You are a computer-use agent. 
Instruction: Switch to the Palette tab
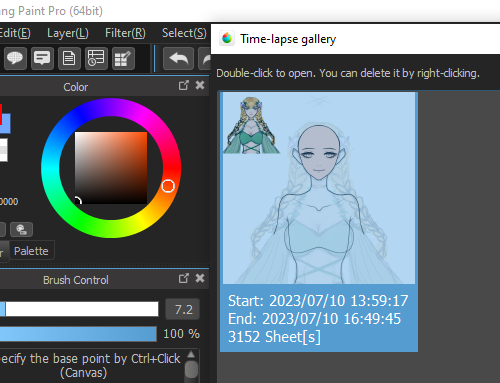tap(31, 251)
